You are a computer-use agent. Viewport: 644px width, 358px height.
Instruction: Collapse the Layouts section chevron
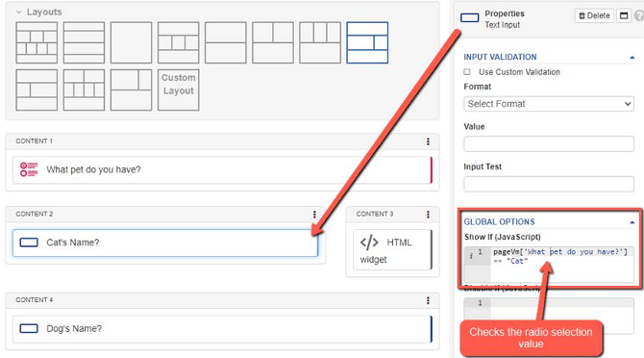(x=18, y=13)
